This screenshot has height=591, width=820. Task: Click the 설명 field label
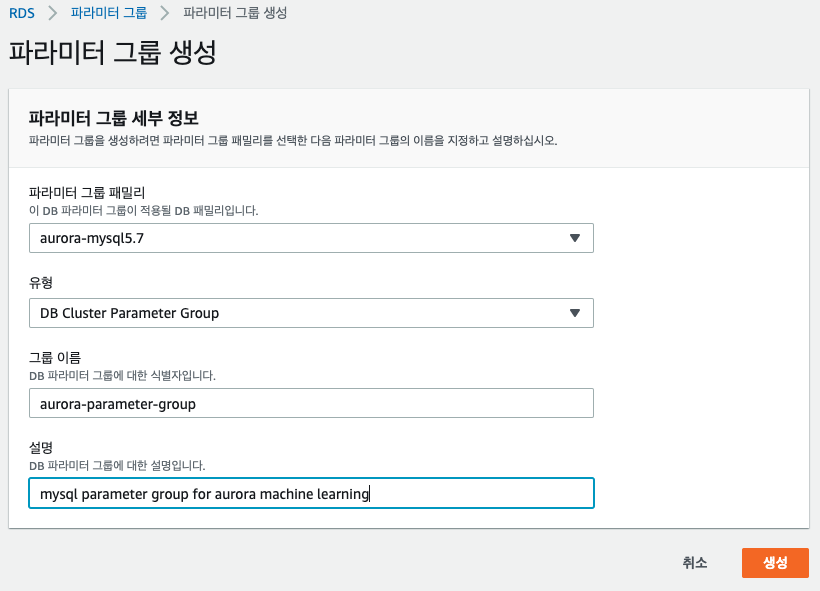coord(41,448)
